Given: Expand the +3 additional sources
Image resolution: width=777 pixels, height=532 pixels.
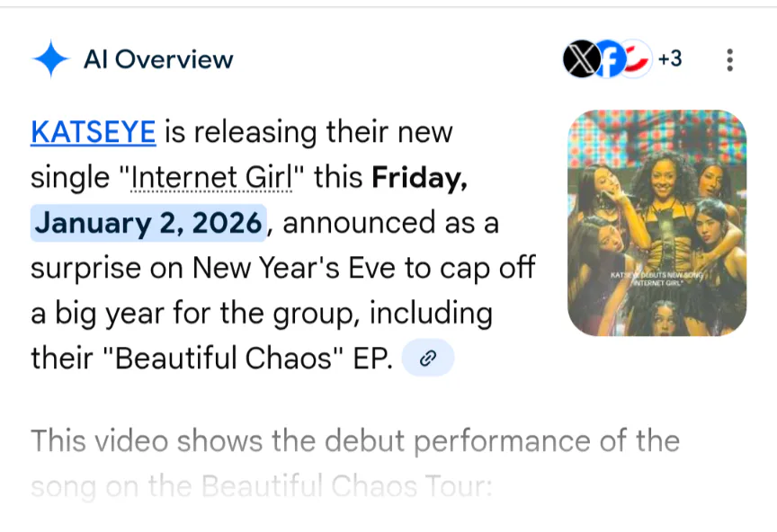Looking at the screenshot, I should (670, 59).
